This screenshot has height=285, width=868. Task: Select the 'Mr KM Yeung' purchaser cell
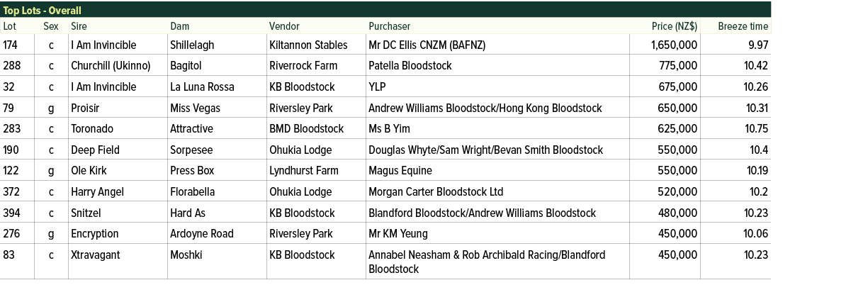pyautogui.click(x=398, y=234)
